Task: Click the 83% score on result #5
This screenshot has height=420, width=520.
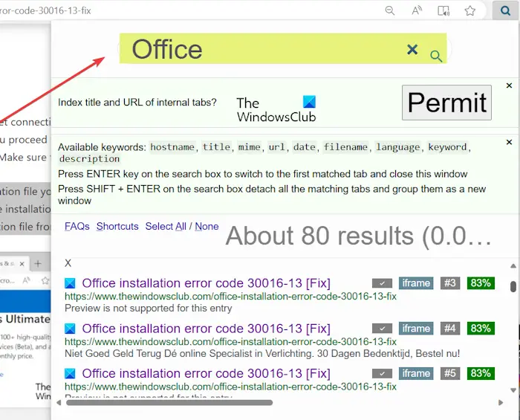Action: point(481,373)
